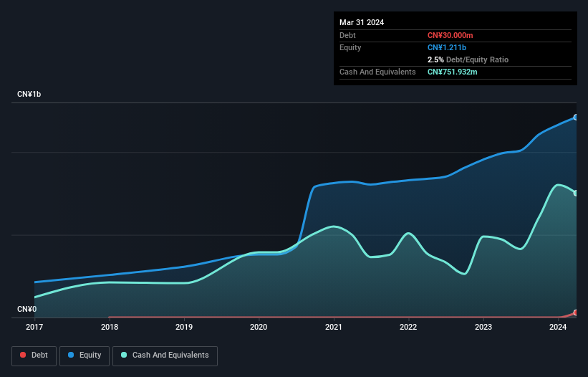Image resolution: width=588 pixels, height=377 pixels.
Task: Click the CN¥1.211b equity value
Action: 447,47
